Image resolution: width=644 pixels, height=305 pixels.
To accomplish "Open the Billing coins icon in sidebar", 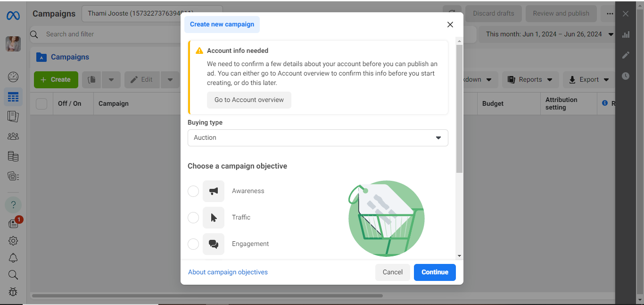I will pyautogui.click(x=13, y=156).
